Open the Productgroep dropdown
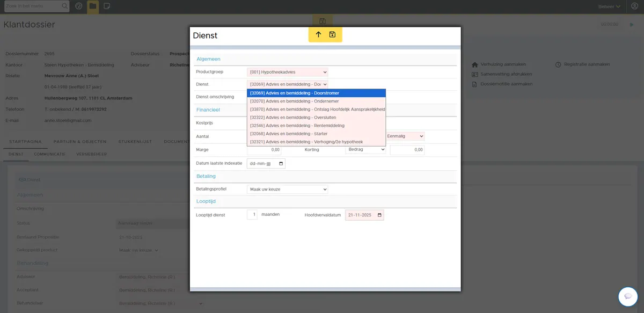The image size is (644, 313). (x=287, y=72)
